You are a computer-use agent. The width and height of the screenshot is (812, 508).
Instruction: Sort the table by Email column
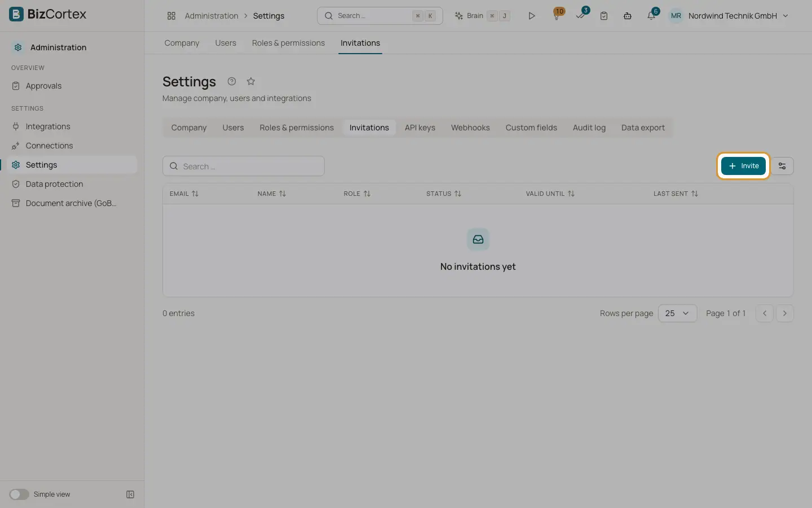point(184,194)
